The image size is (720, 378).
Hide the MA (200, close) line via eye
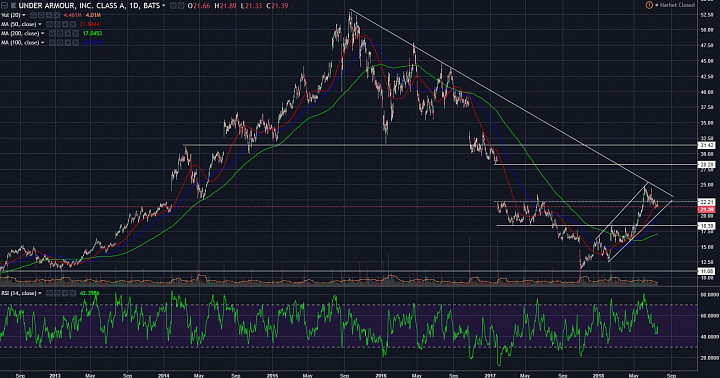click(52, 34)
